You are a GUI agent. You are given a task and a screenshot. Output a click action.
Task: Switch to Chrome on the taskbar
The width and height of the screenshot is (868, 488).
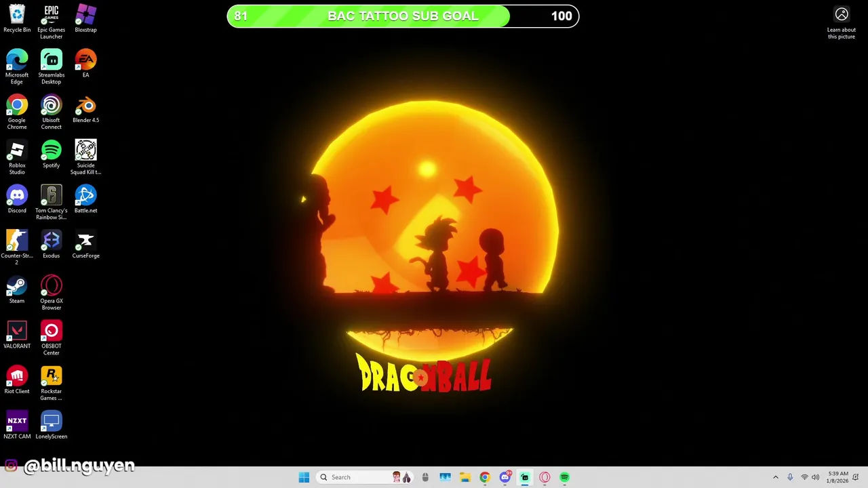click(484, 477)
